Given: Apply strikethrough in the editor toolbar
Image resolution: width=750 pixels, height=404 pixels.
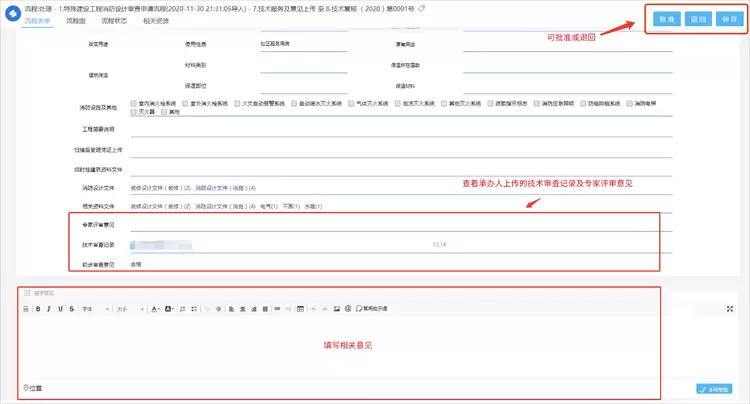Looking at the screenshot, I should [x=72, y=309].
